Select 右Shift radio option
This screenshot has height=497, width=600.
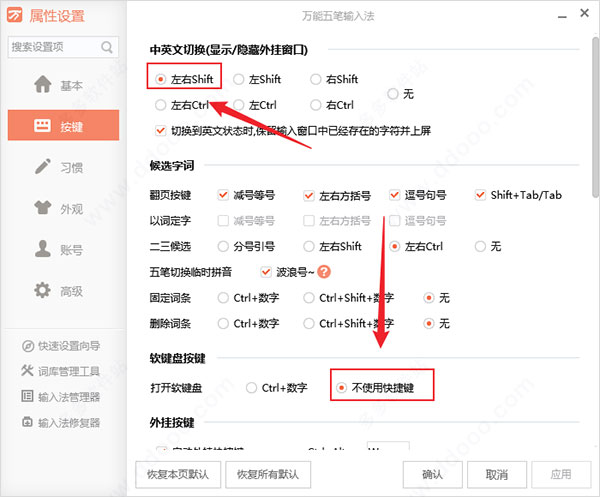coord(316,79)
